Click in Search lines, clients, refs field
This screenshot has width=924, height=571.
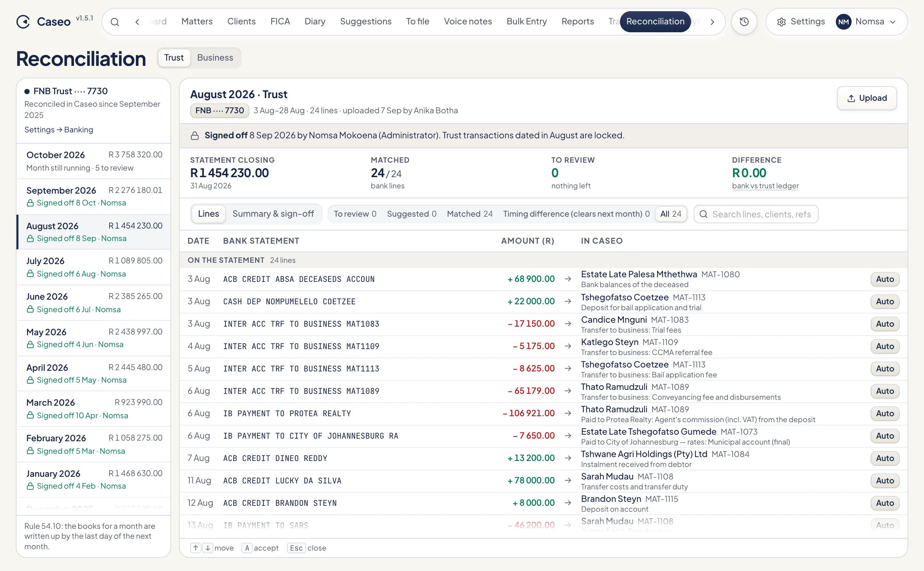(756, 214)
